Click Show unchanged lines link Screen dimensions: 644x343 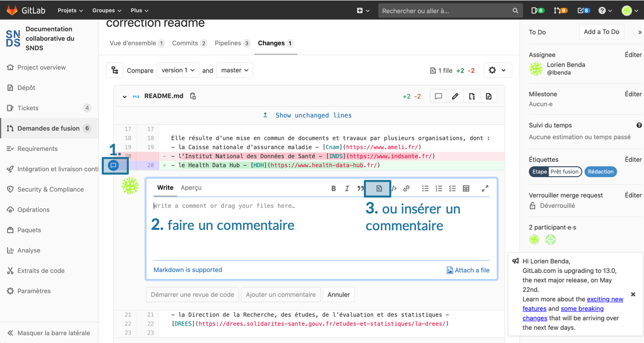tap(313, 115)
